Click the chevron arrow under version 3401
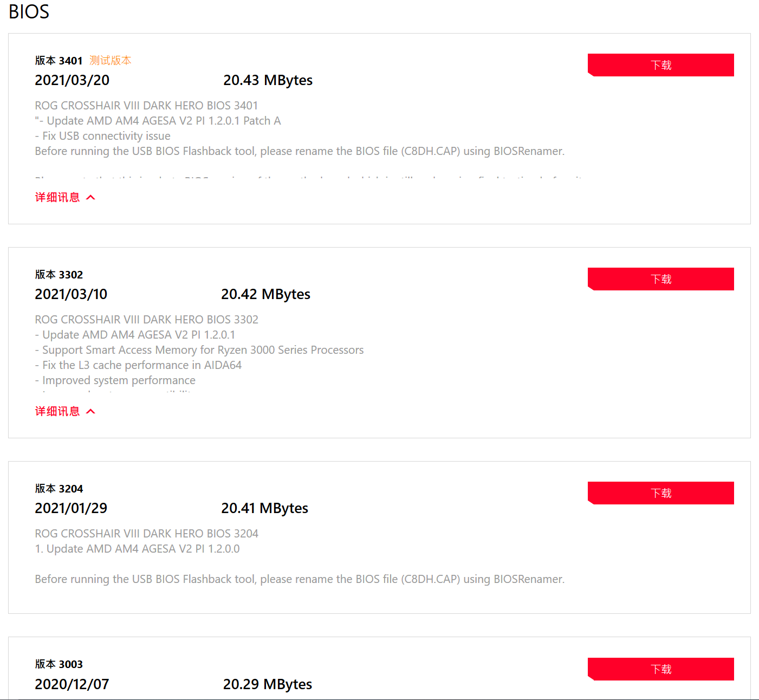 pos(91,197)
